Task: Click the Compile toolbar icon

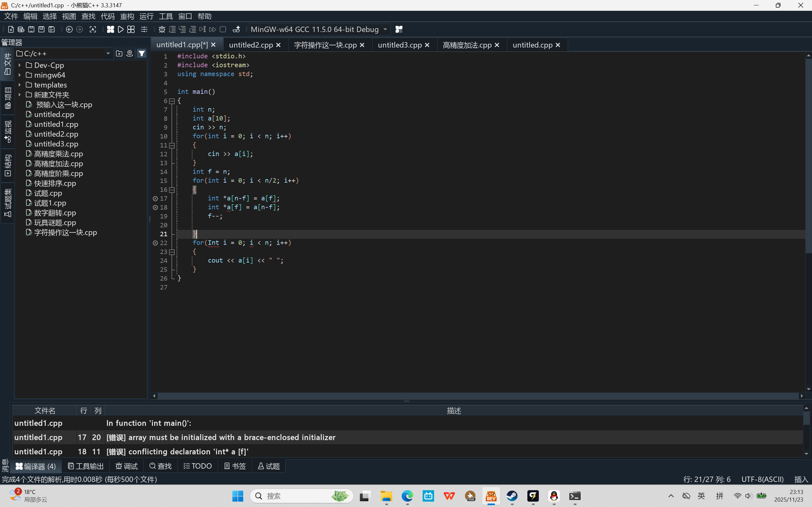Action: [x=110, y=29]
